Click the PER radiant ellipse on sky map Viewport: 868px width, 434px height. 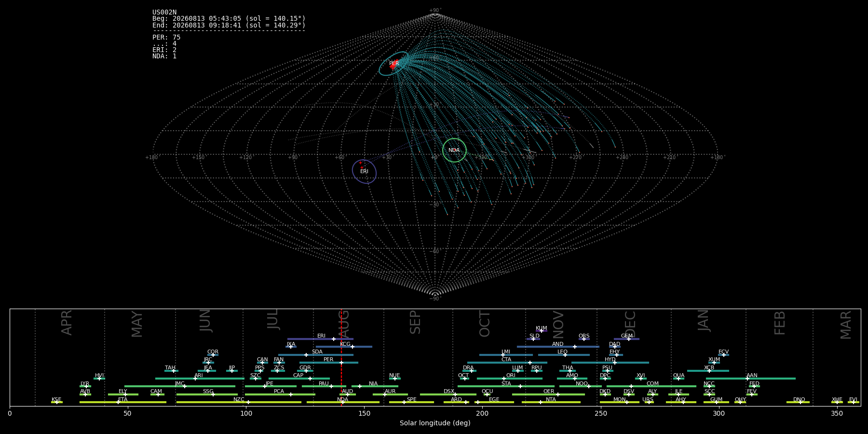394,64
